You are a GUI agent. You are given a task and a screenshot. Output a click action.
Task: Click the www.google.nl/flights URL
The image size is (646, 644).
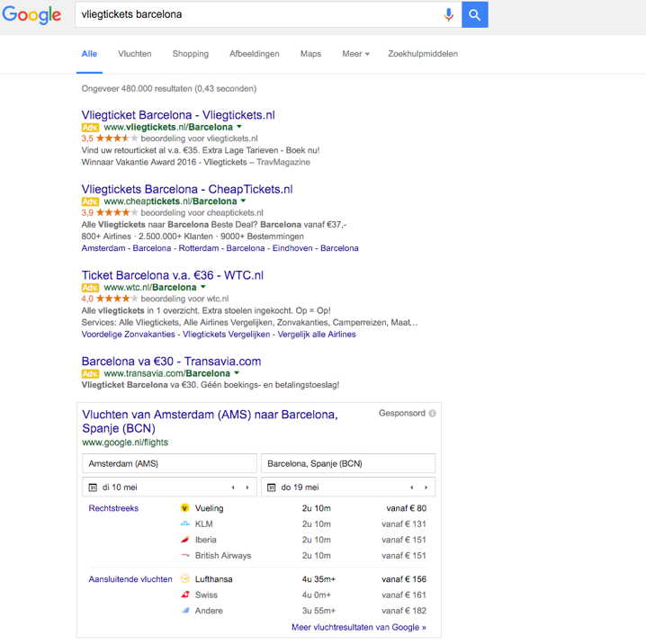click(x=125, y=443)
